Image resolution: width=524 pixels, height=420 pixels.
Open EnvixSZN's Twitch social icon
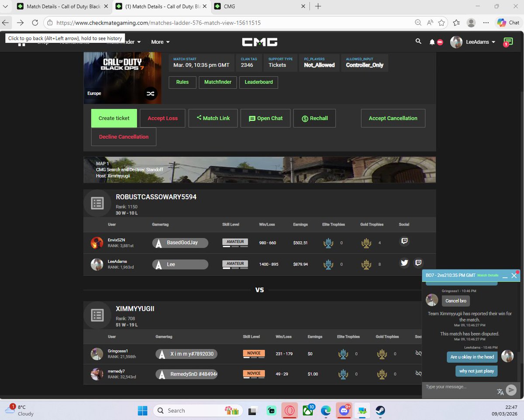click(x=404, y=241)
